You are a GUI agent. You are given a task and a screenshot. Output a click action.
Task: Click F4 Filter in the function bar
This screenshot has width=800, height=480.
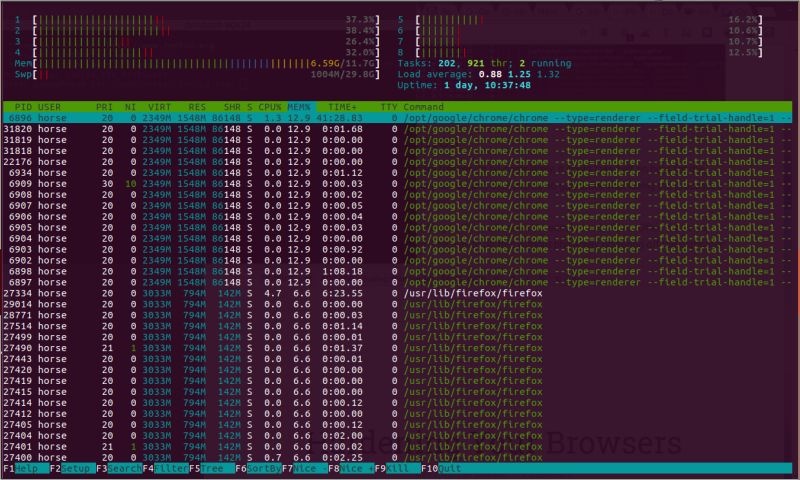click(165, 468)
